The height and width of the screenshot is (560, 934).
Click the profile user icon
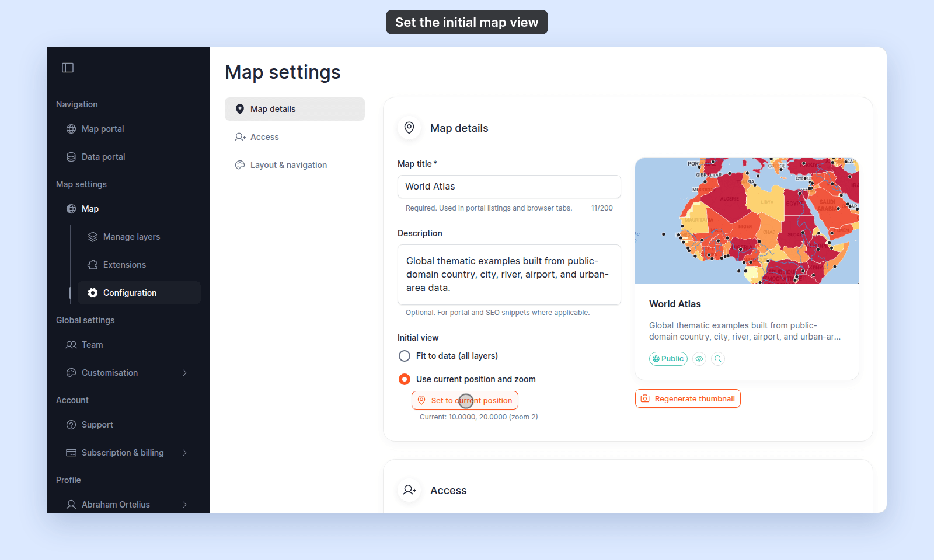tap(71, 505)
